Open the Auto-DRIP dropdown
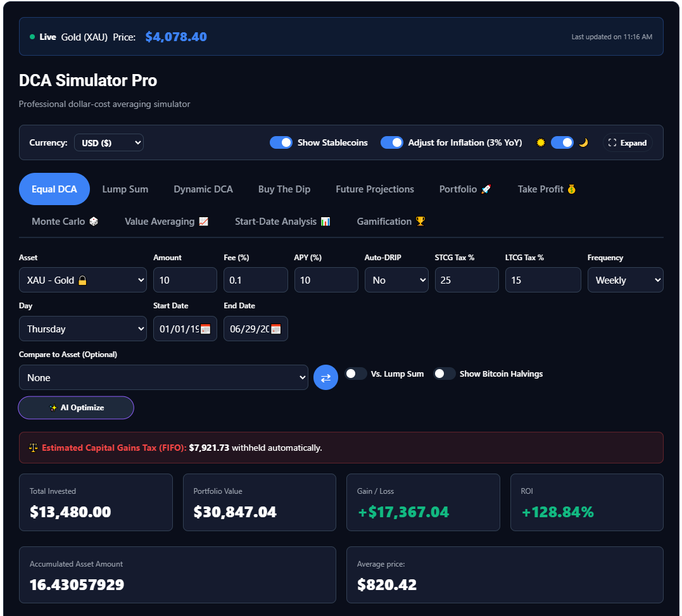Image resolution: width=682 pixels, height=616 pixels. click(x=396, y=280)
